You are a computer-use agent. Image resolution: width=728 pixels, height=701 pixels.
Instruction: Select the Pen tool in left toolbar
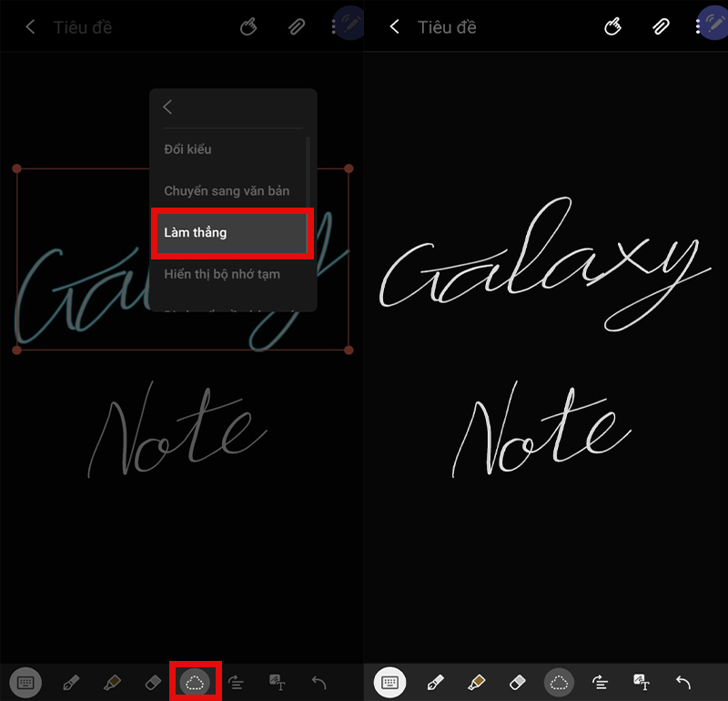tap(71, 683)
